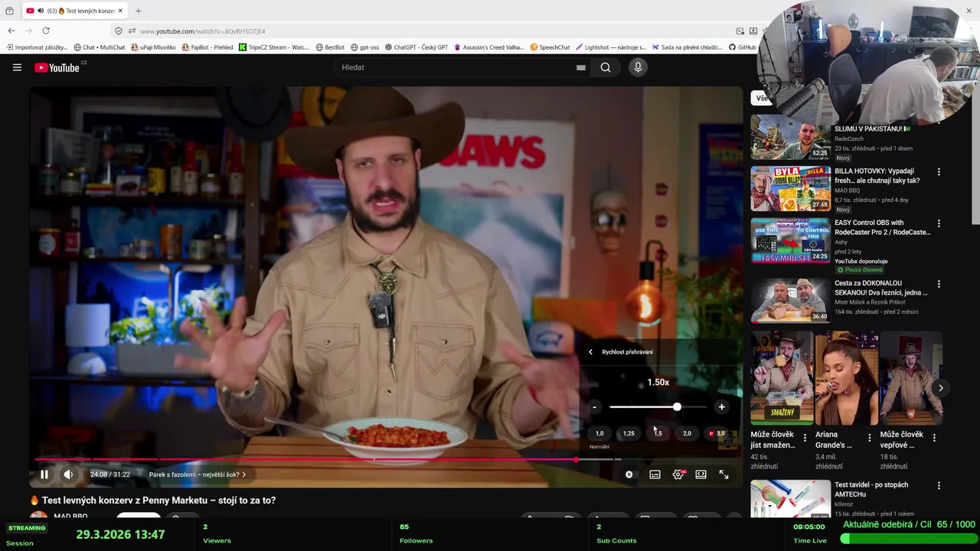Open 'SpeechChat' bookmark
Image resolution: width=980 pixels, height=551 pixels.
[x=550, y=47]
